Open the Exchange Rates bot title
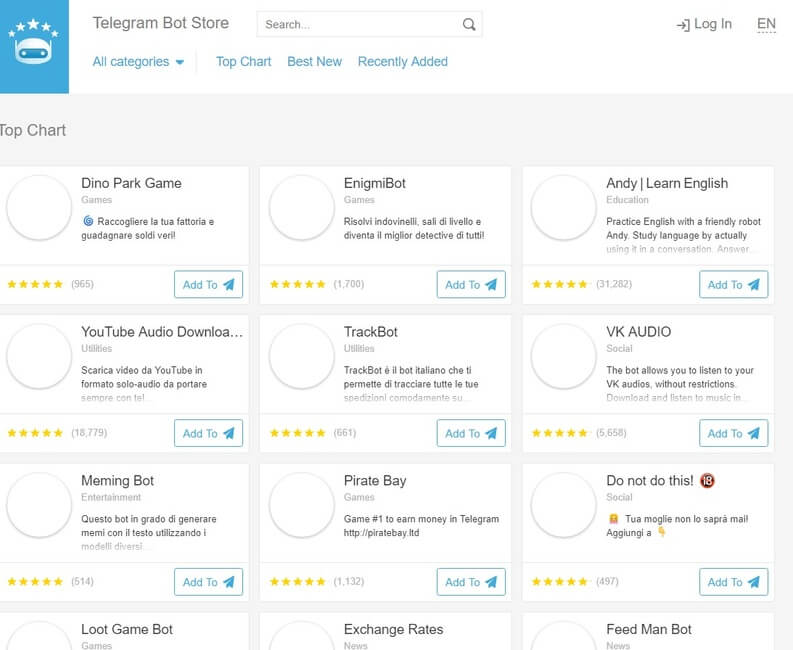Image resolution: width=793 pixels, height=650 pixels. [x=393, y=629]
